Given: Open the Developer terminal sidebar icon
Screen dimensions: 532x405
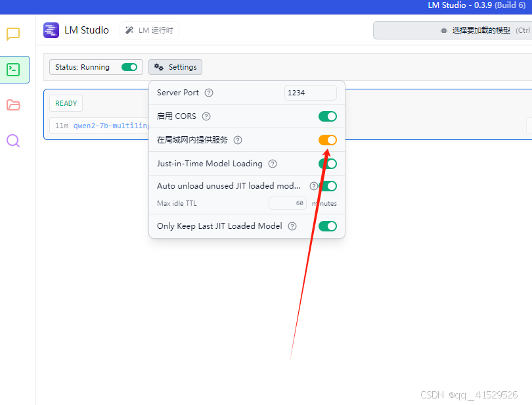Looking at the screenshot, I should click(x=13, y=70).
